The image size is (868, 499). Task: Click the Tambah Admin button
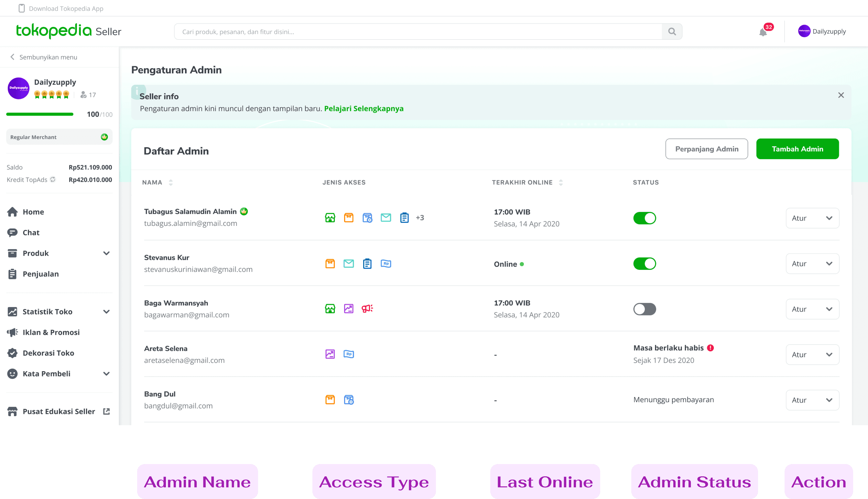(x=797, y=149)
